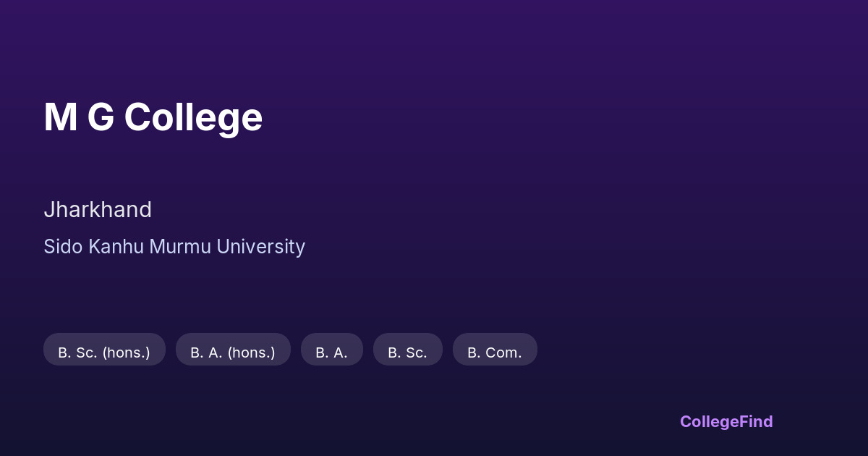Click "(hons.)" in the B. A. chip
868x456 pixels.
252,352
